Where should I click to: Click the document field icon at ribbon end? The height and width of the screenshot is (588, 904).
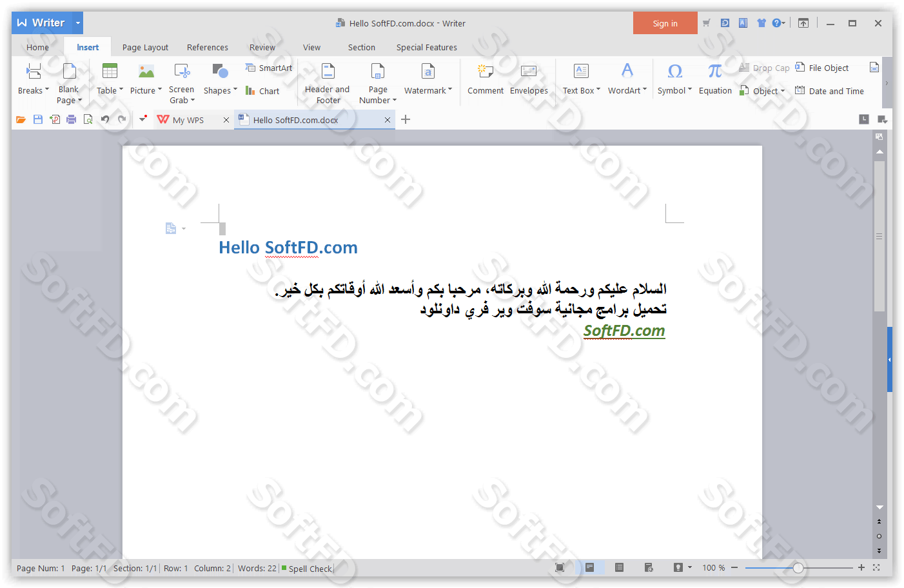click(x=874, y=68)
